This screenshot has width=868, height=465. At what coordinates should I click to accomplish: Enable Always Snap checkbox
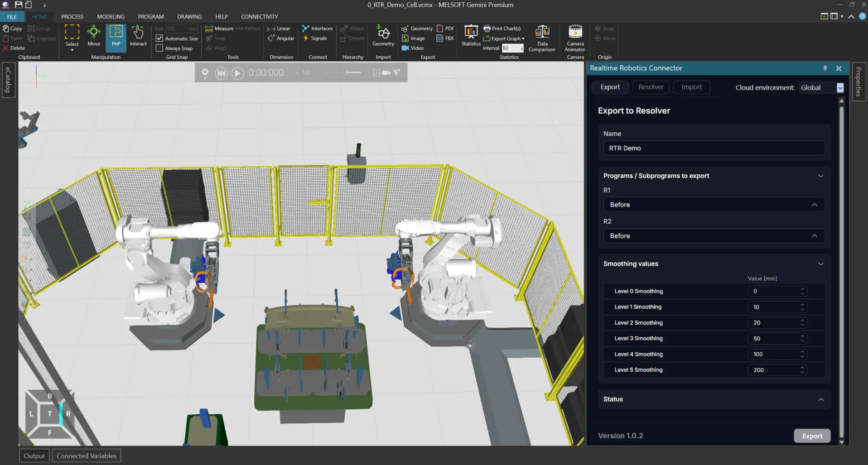[x=159, y=48]
